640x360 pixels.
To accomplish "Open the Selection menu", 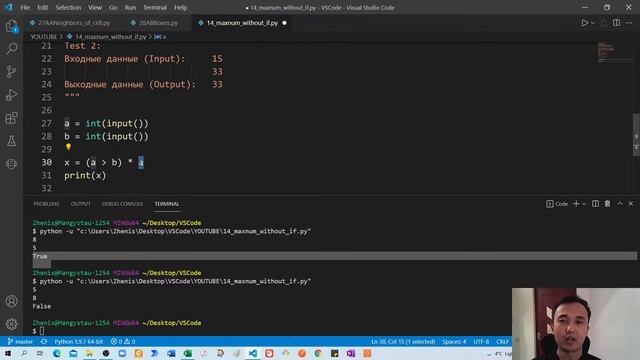I will pos(68,7).
